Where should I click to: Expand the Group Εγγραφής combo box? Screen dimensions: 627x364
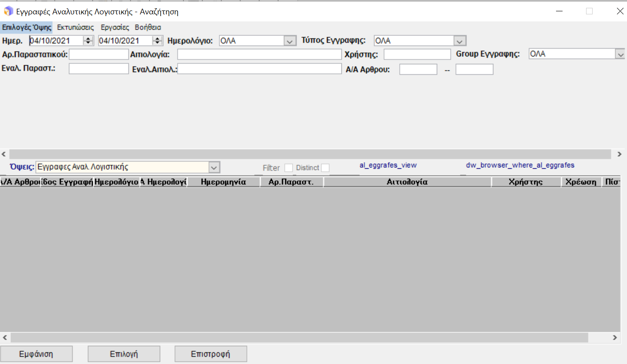tap(620, 54)
